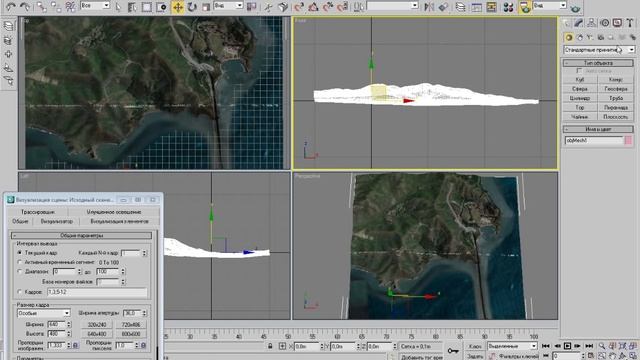Click the Use Pivot Point Center icon
Image resolution: width=640 pixels, height=360 pixels.
click(252, 7)
